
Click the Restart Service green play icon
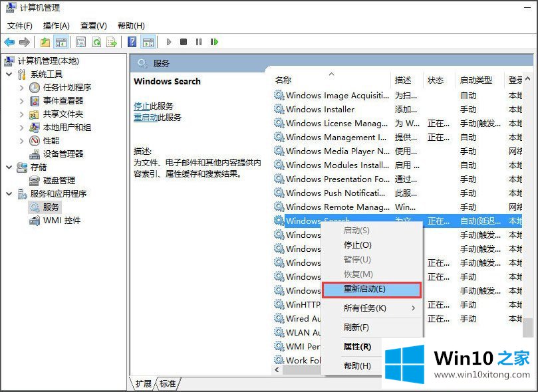click(x=214, y=42)
